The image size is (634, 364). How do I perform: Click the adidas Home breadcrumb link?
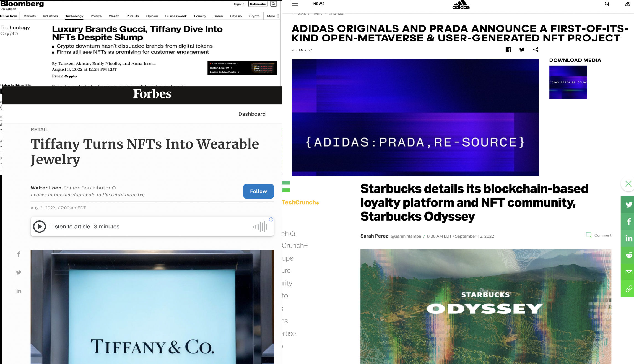[x=317, y=13]
